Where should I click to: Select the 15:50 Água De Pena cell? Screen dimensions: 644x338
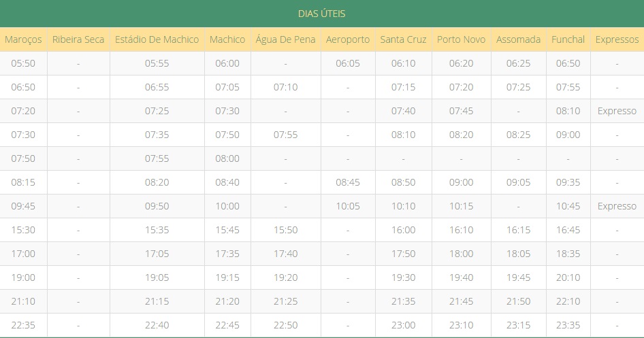(286, 230)
